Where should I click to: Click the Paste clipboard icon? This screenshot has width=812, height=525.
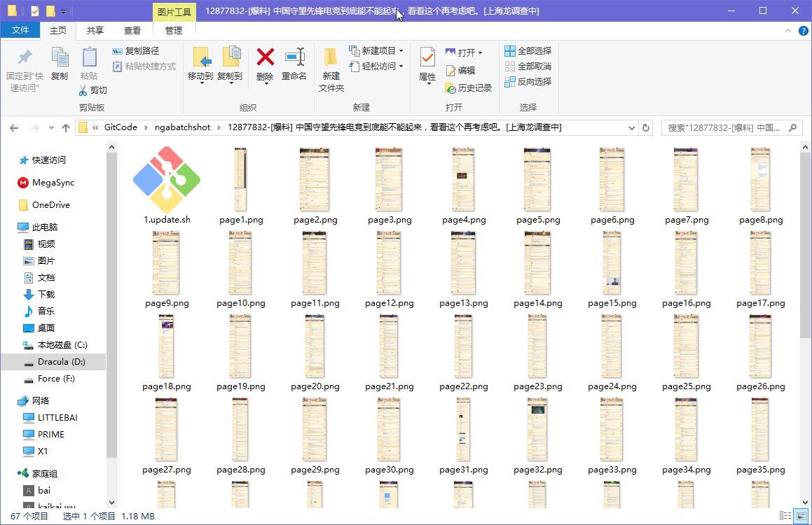[x=89, y=57]
